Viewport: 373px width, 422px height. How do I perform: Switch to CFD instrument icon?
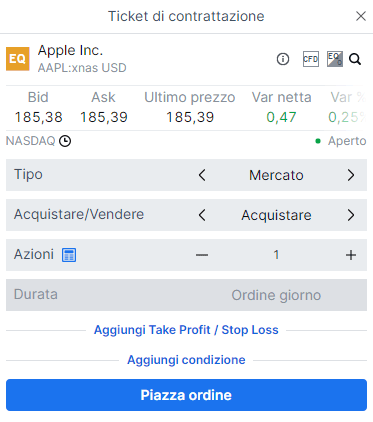[x=311, y=59]
